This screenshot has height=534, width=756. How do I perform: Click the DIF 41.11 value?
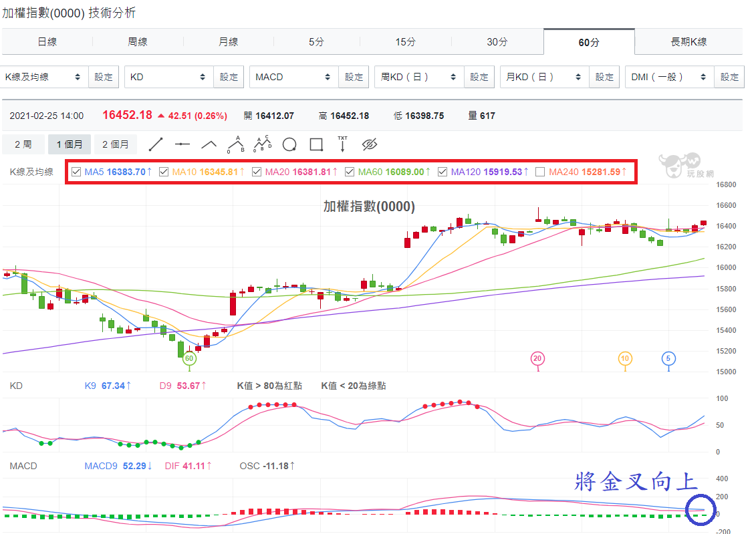point(188,466)
